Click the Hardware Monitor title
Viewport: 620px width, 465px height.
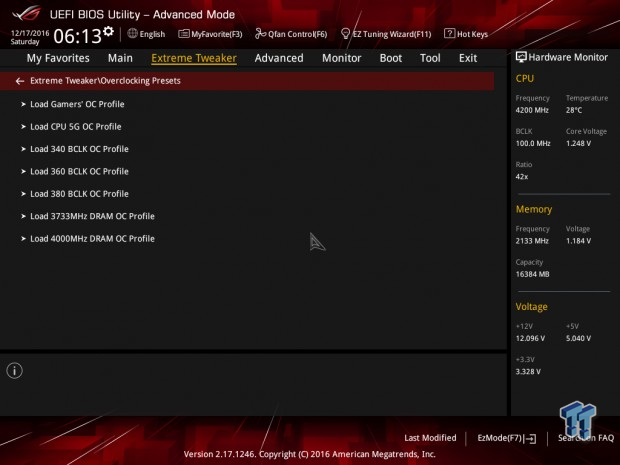(x=568, y=57)
